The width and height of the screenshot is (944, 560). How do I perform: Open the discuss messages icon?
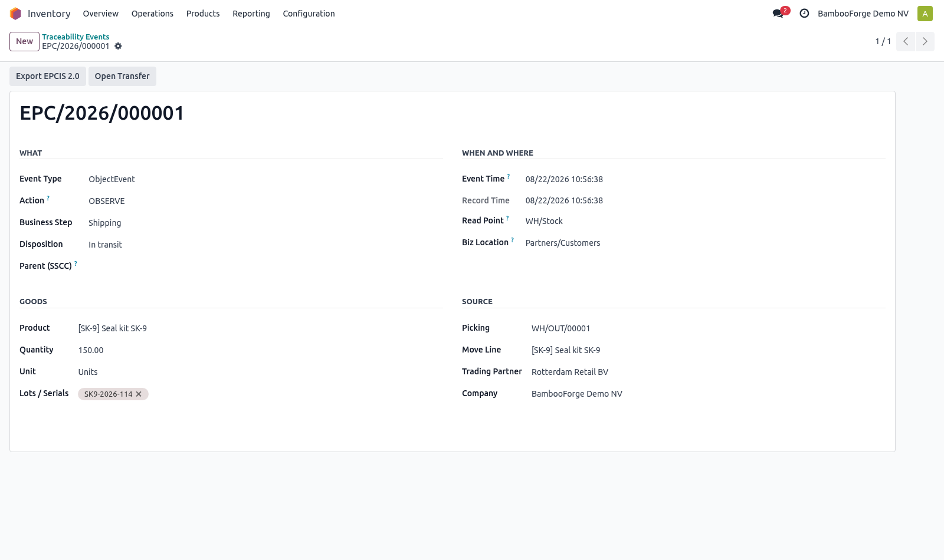pyautogui.click(x=778, y=14)
